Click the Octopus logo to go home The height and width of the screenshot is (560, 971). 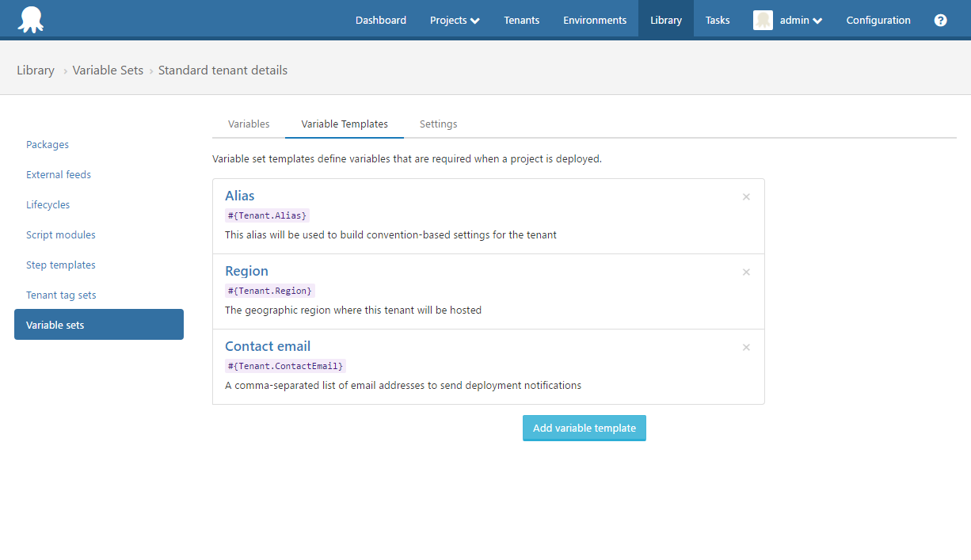tap(31, 19)
